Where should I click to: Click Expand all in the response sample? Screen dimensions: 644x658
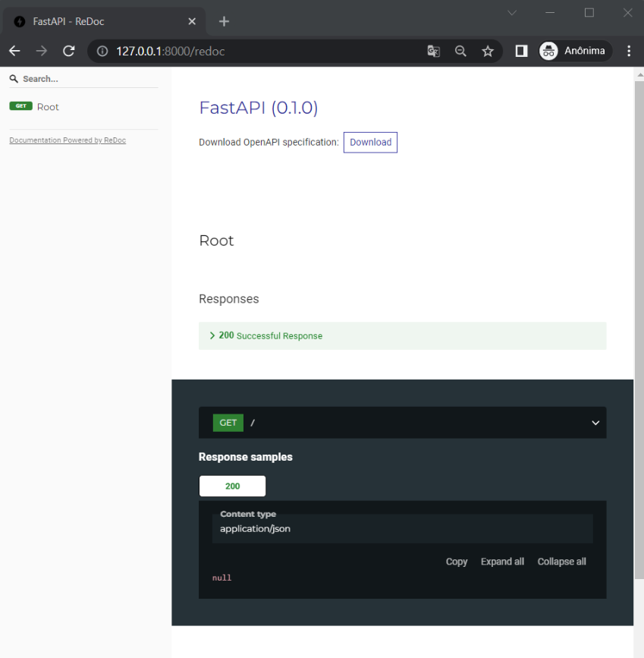click(502, 562)
